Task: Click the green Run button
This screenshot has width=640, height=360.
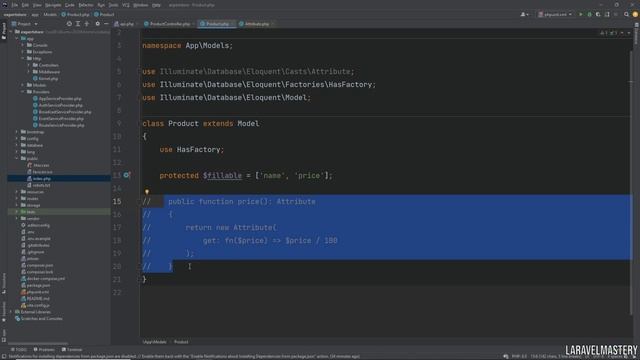Action: [x=580, y=14]
